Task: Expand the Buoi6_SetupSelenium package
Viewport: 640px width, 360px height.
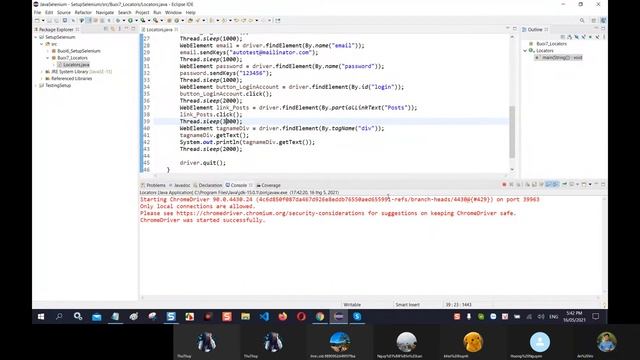Action: [48, 51]
